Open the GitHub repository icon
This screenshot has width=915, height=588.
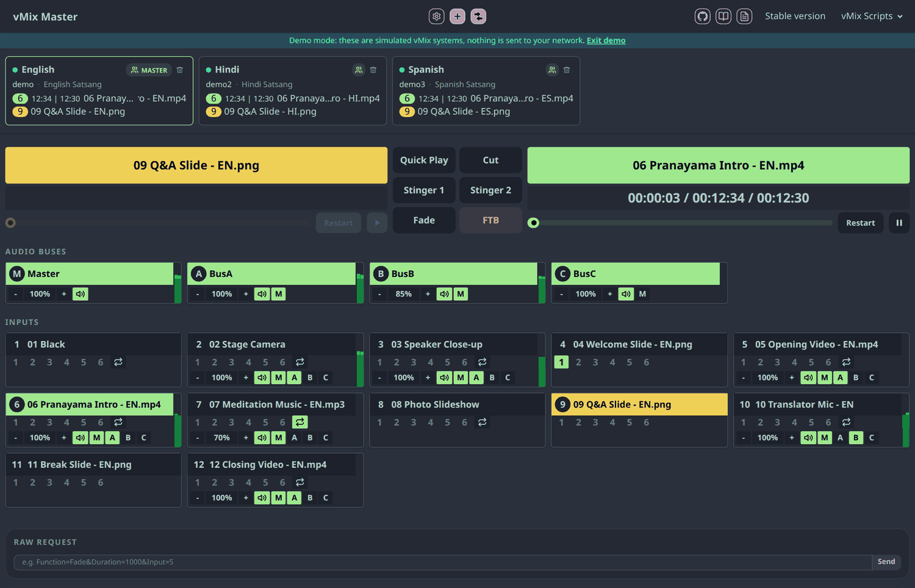click(703, 16)
